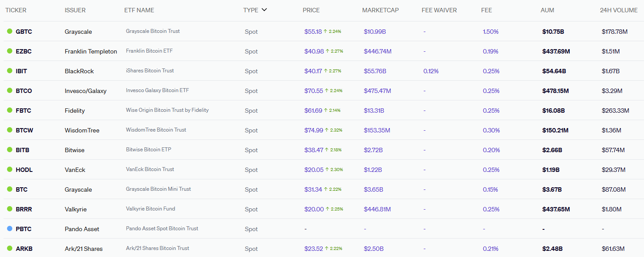Click the GBTC fee value 1.50%
Screen dimensions: 644x257
point(490,32)
